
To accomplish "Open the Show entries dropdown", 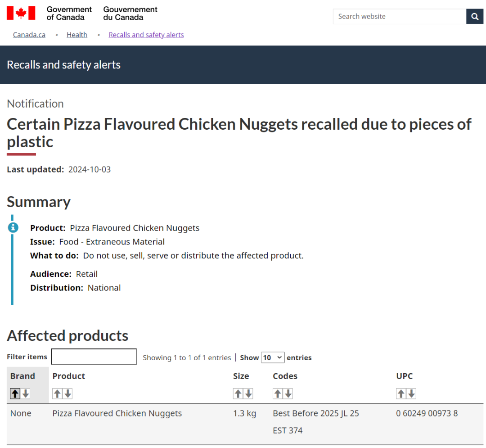I will pos(273,357).
